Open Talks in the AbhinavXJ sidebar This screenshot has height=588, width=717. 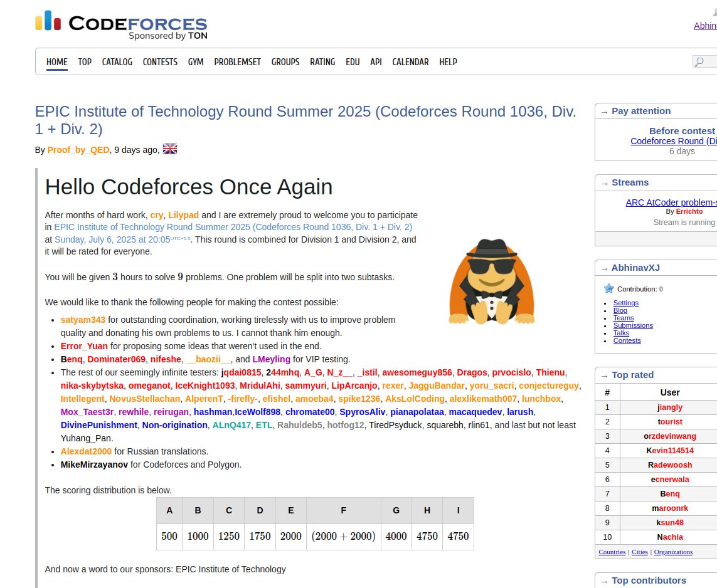[621, 333]
